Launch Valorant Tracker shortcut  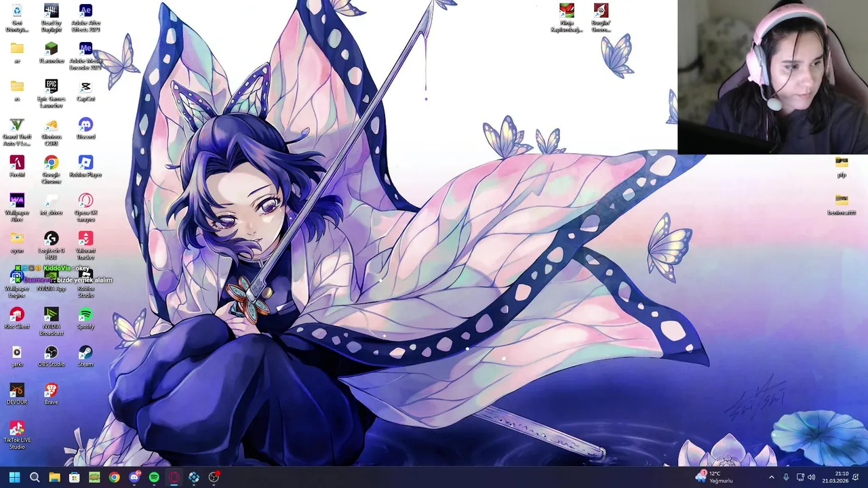85,245
